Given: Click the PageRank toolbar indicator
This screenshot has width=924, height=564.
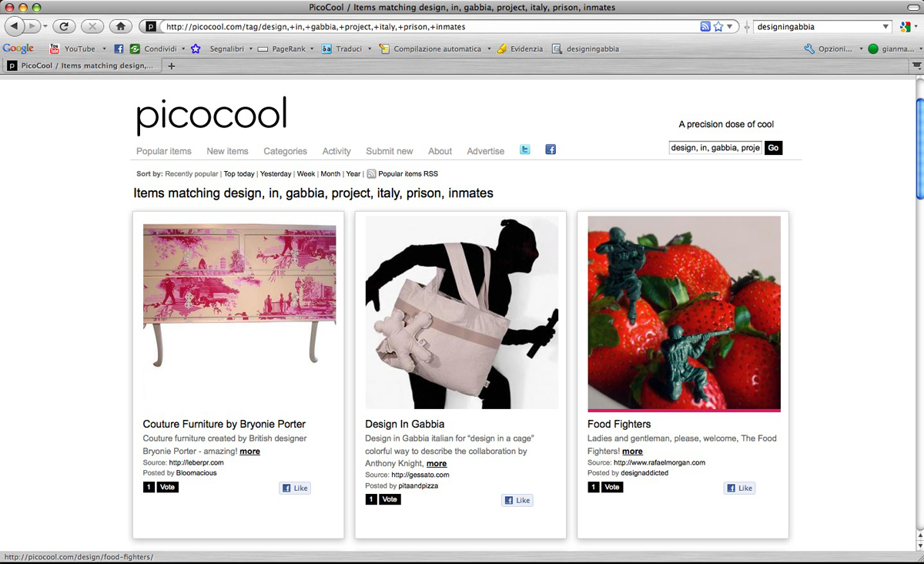Looking at the screenshot, I should [x=280, y=49].
